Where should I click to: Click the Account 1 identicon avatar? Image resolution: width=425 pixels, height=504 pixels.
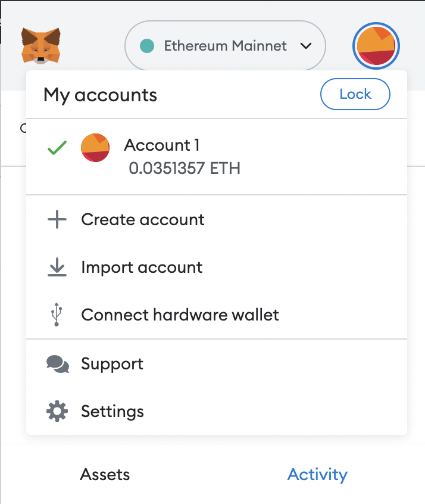click(x=95, y=148)
